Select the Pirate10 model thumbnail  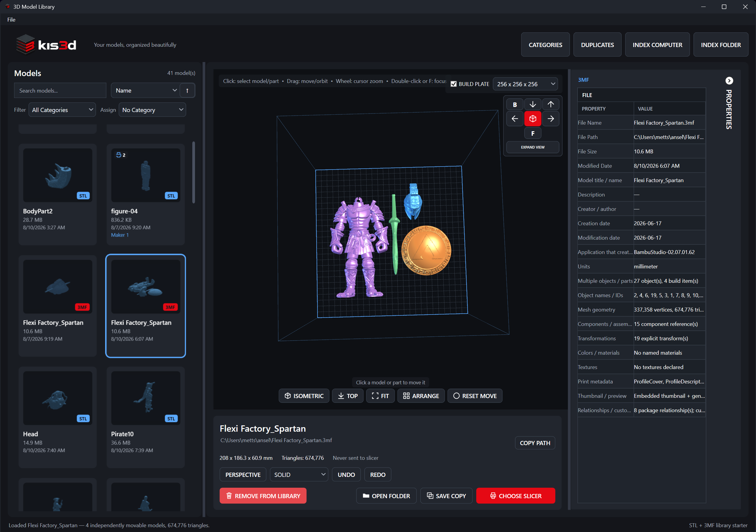pyautogui.click(x=146, y=398)
